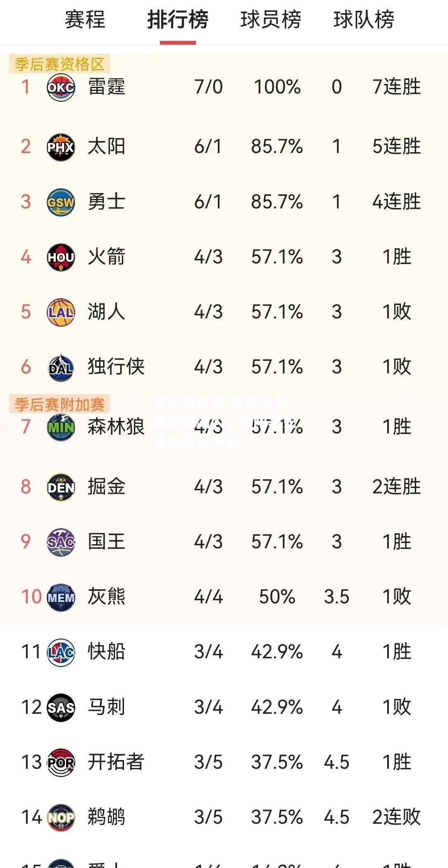This screenshot has height=868, width=448.
Task: Select the 球队榜 tab
Action: (364, 20)
